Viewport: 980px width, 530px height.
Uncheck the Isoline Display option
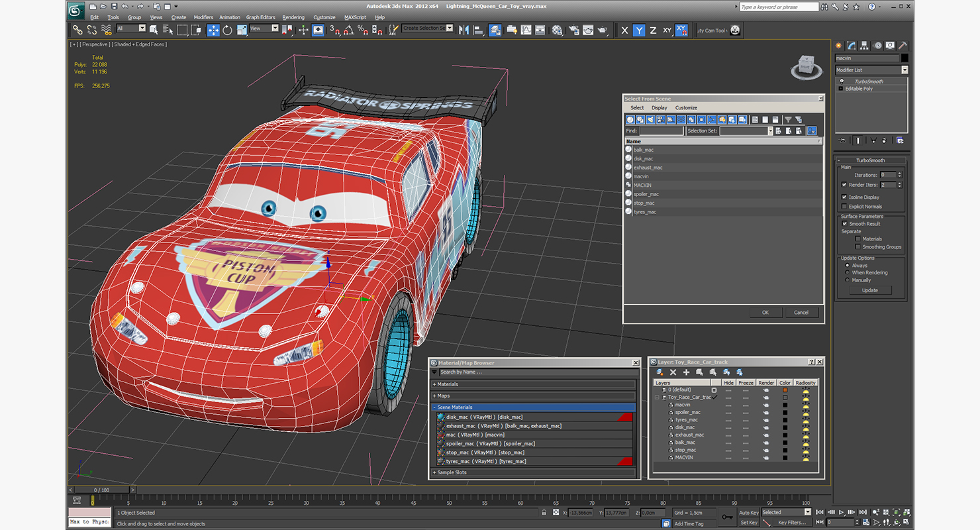(844, 197)
